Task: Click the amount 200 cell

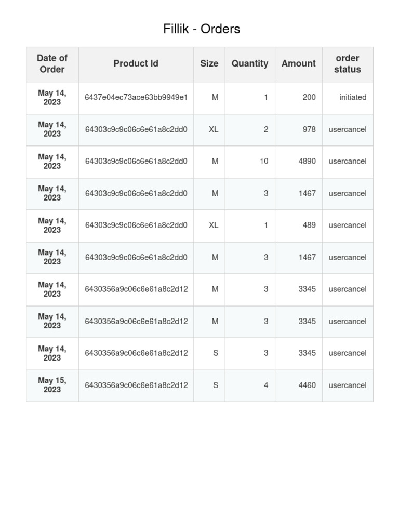Action: (299, 97)
